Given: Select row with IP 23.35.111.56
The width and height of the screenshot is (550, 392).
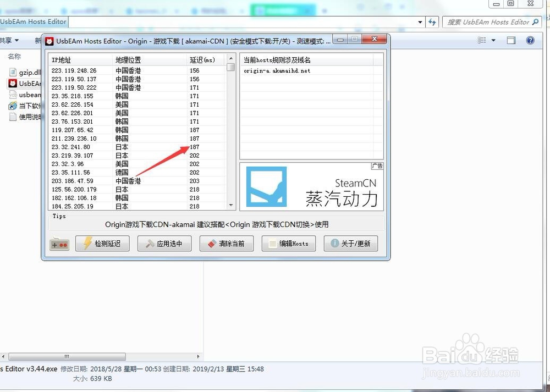Looking at the screenshot, I should [137, 173].
